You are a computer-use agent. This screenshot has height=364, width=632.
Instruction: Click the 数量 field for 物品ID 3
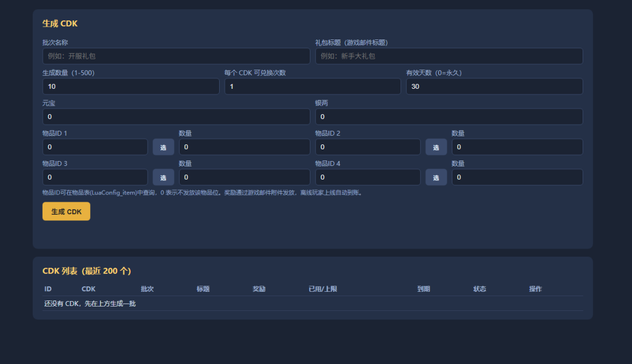[244, 177]
